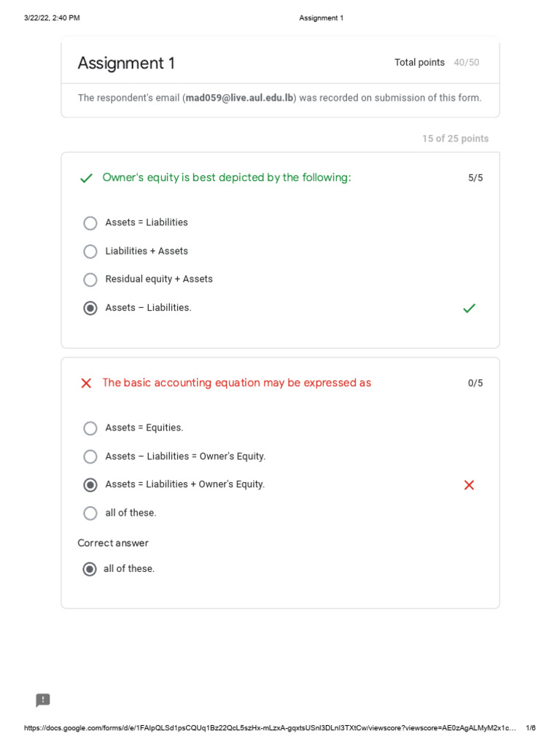Click the "15 of 25 points" section score
560x747 pixels.
tap(455, 139)
